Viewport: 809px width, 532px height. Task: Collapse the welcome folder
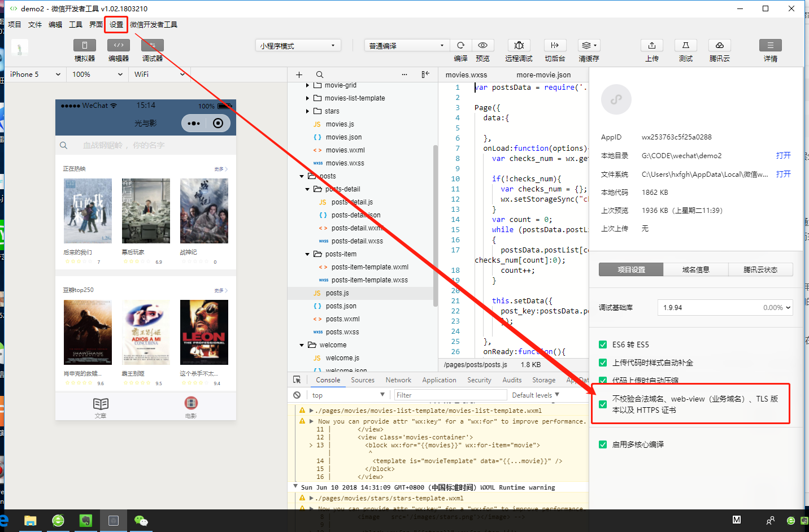point(302,345)
